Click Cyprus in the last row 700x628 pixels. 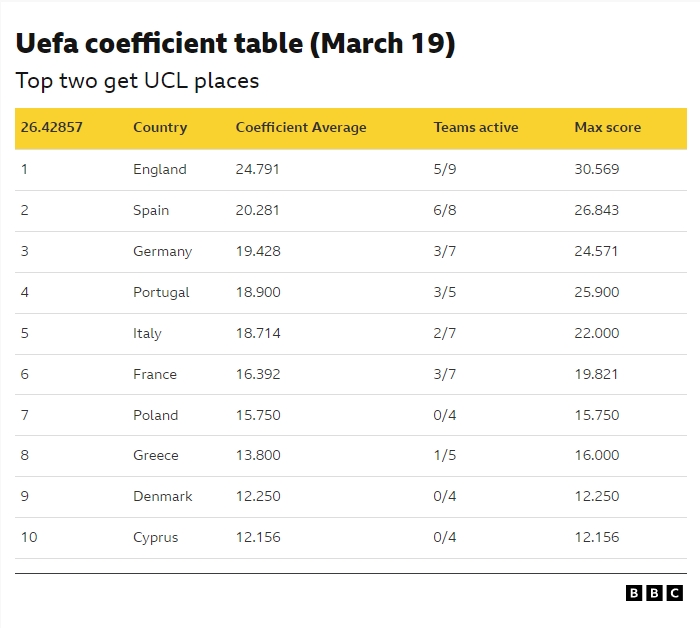tap(156, 538)
